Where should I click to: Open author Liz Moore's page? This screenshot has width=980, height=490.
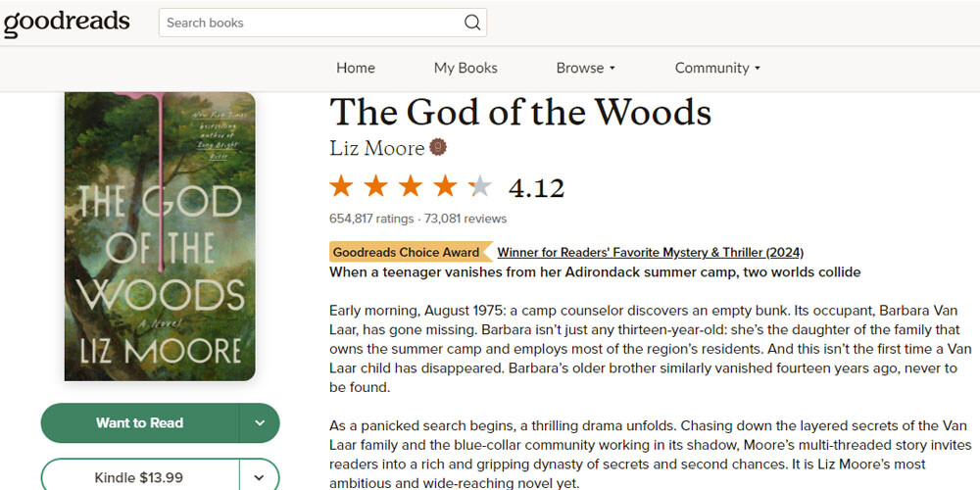tap(377, 148)
